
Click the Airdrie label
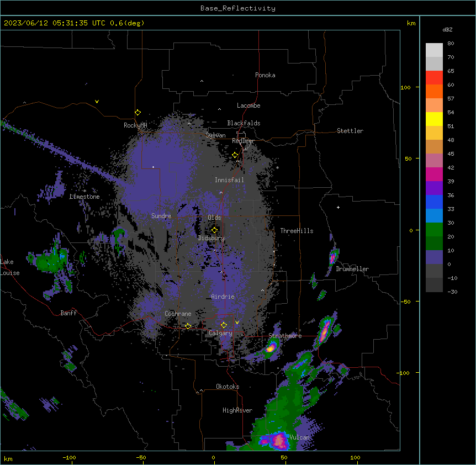[x=223, y=297]
